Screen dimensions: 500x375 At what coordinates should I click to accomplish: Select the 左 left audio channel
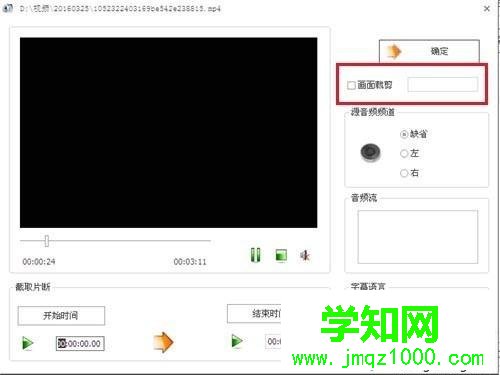(x=404, y=153)
